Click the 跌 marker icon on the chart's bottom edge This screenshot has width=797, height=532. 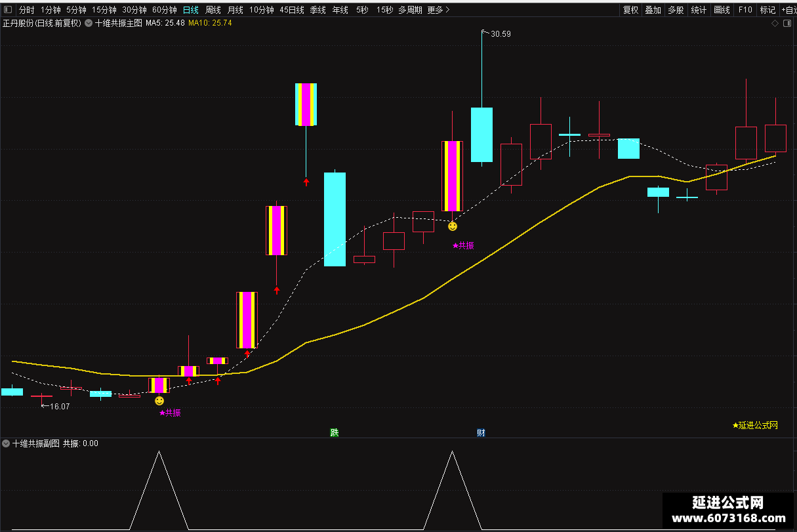[335, 432]
